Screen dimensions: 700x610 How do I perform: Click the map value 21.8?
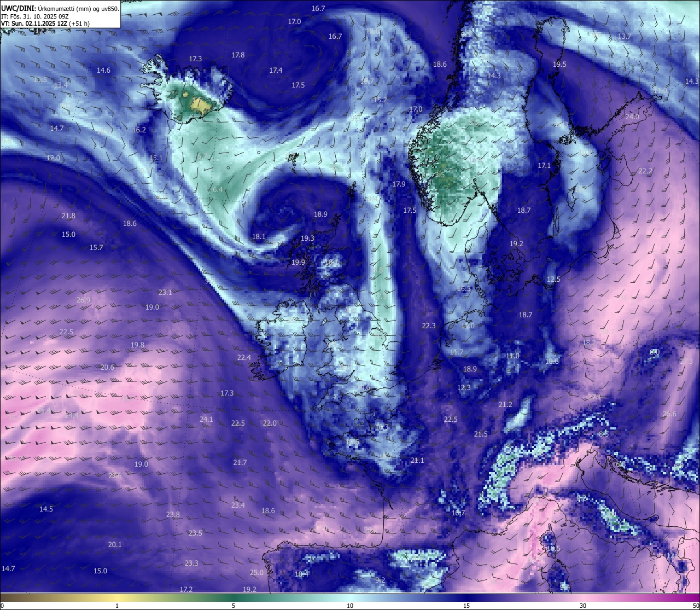click(x=68, y=216)
